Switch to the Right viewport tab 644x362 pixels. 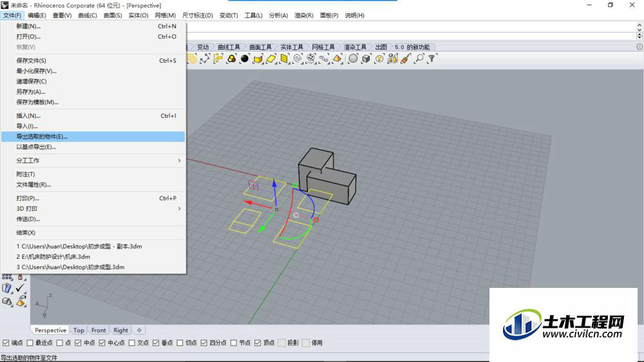tap(121, 330)
